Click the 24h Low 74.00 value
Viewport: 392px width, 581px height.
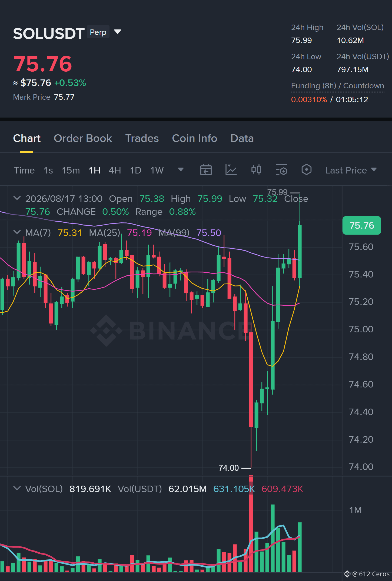pos(301,69)
